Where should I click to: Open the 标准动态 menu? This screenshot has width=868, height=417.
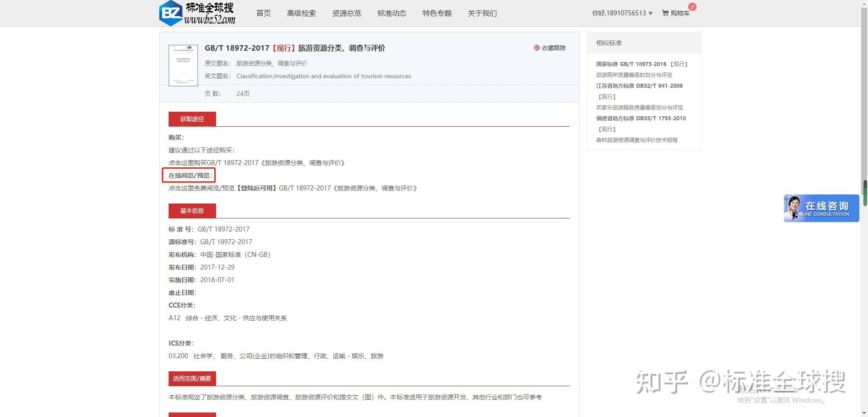click(x=392, y=13)
